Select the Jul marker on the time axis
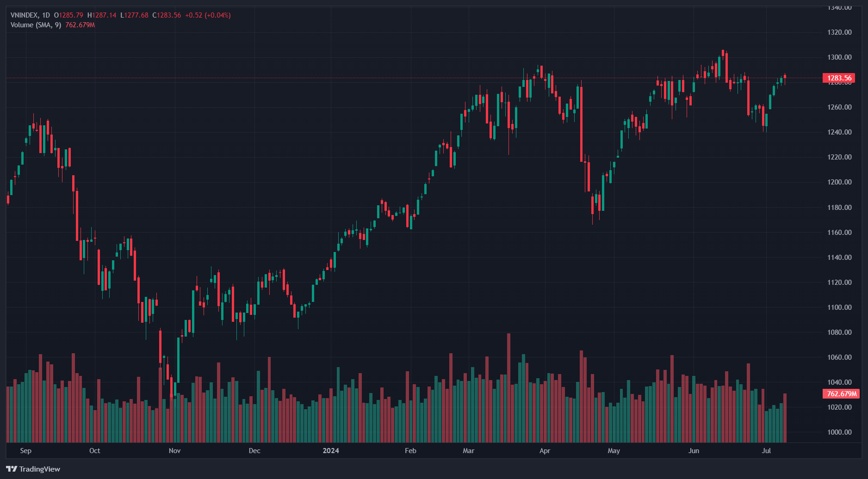This screenshot has height=479, width=868. [x=766, y=451]
